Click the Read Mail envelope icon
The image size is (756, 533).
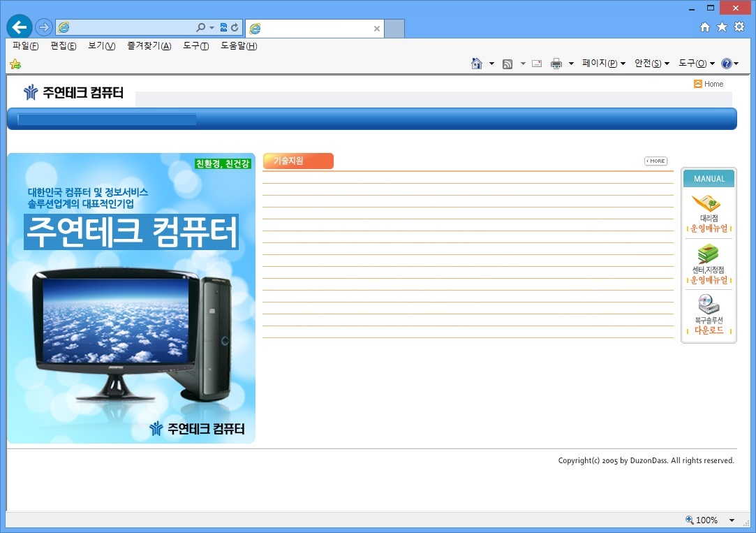537,64
